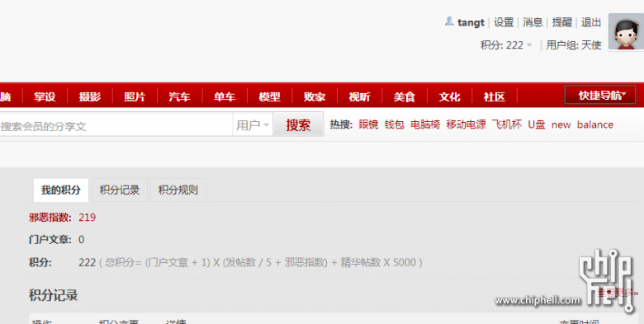This screenshot has width=644, height=324.
Task: Expand the 积分: 222 dropdown arrow
Action: 529,45
